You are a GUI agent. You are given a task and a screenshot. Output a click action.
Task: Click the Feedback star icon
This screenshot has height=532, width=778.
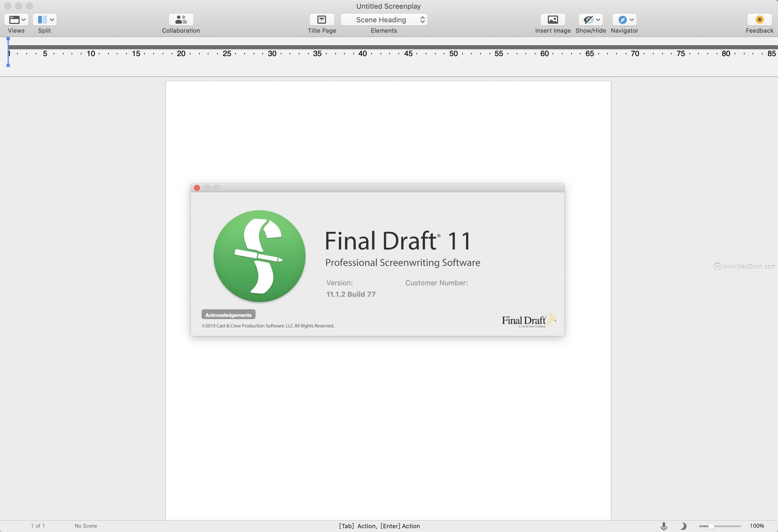[x=759, y=20]
